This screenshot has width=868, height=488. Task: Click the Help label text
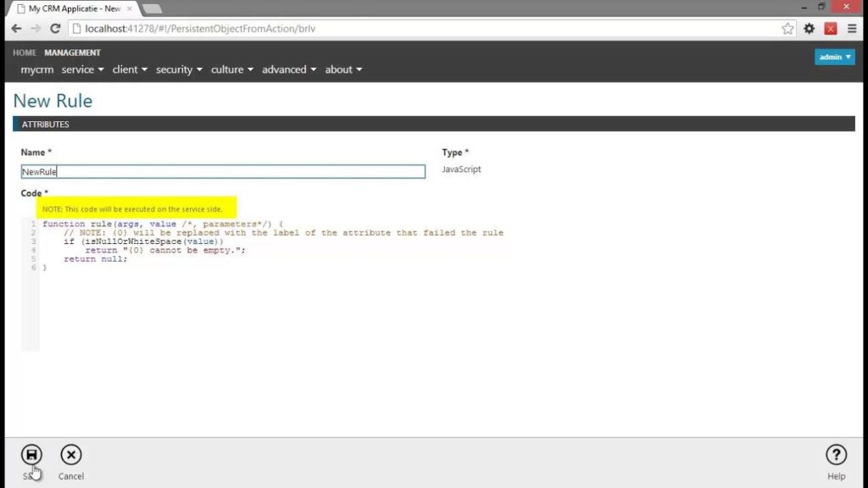pos(836,476)
